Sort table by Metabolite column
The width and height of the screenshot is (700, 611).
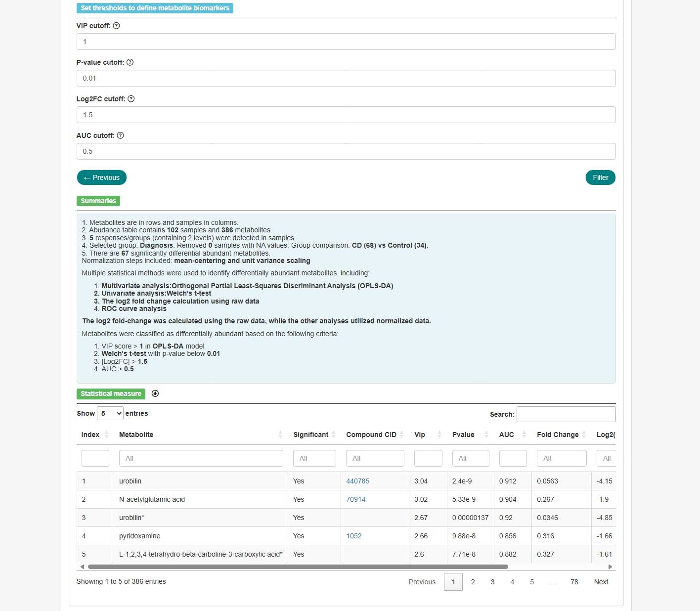click(x=201, y=435)
